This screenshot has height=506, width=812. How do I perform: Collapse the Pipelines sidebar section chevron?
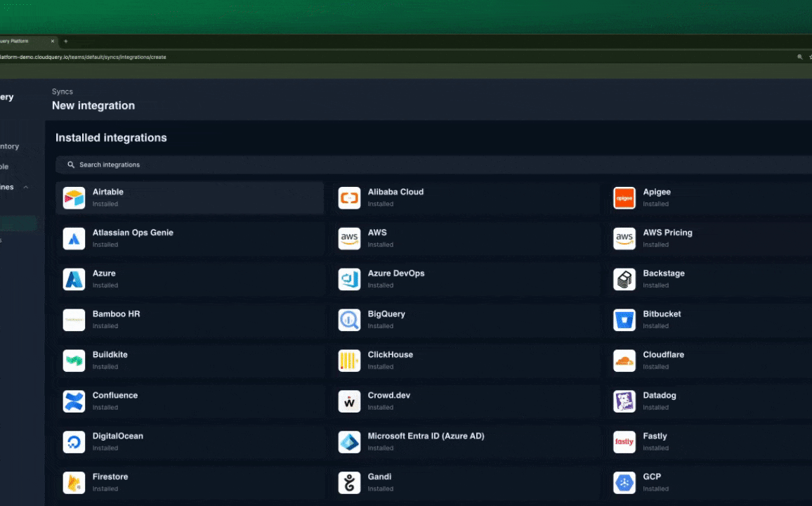(26, 188)
